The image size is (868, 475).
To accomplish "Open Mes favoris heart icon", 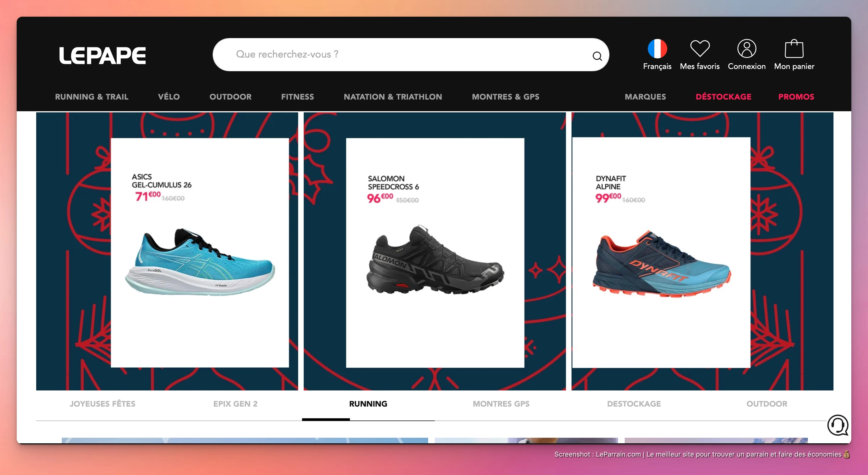I will (x=700, y=49).
